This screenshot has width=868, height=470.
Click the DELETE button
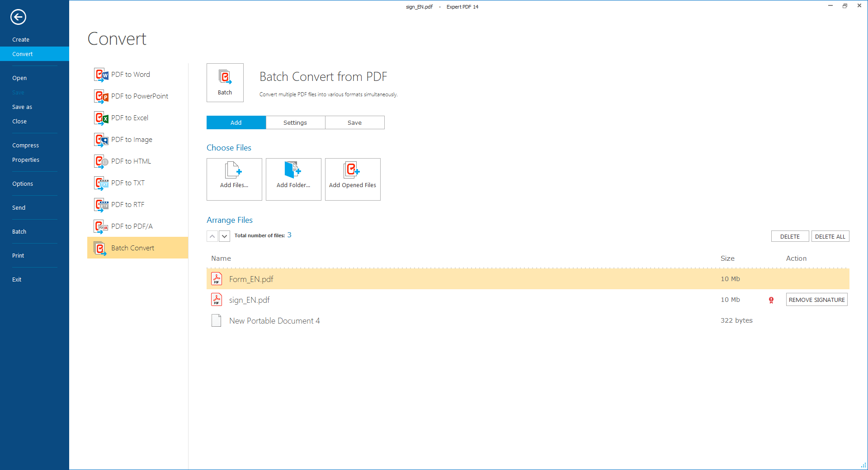coord(790,236)
